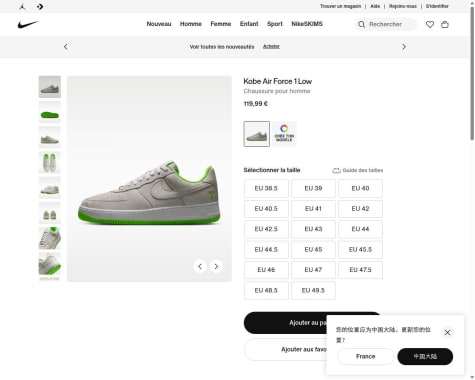
Task: Open the size guide ruler link
Action: (x=358, y=170)
